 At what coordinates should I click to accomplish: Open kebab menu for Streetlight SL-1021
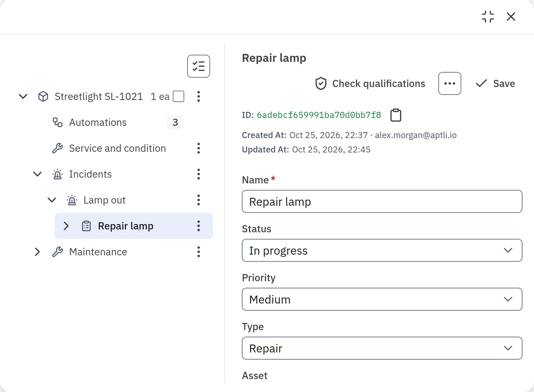point(199,96)
